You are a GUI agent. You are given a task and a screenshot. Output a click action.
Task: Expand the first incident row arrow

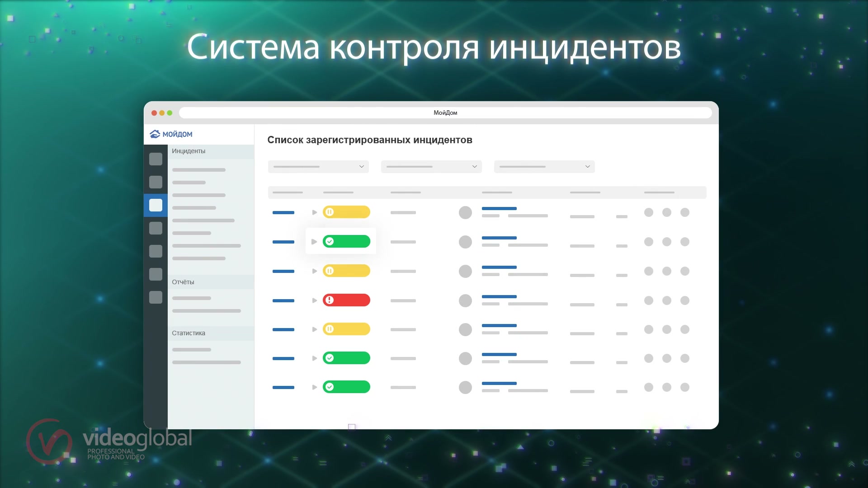click(315, 212)
